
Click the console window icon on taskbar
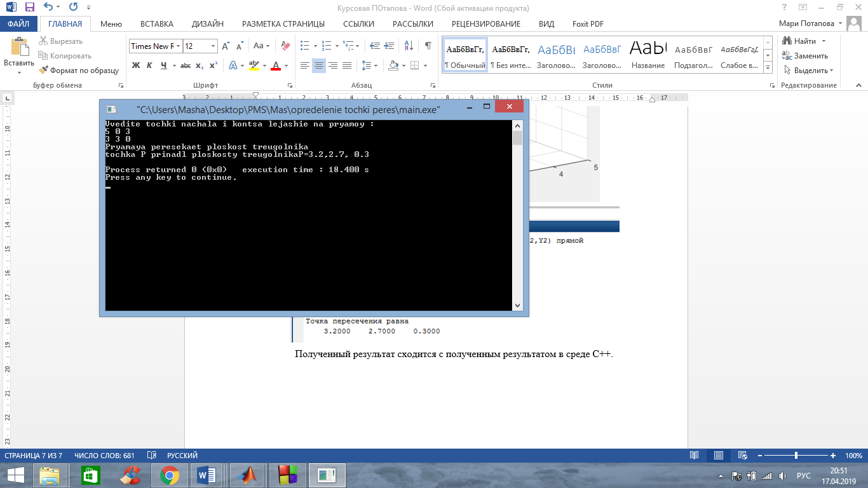coord(327,475)
